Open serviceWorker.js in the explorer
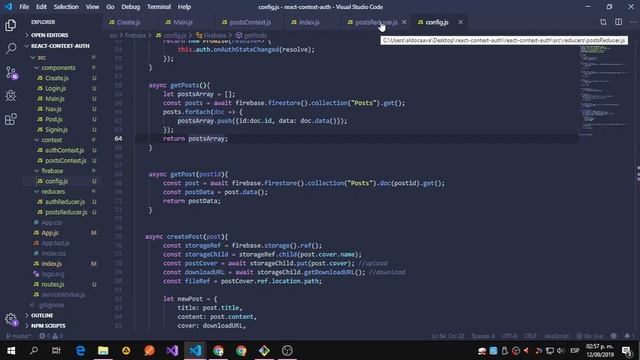The height and width of the screenshot is (360, 640). coord(61,295)
